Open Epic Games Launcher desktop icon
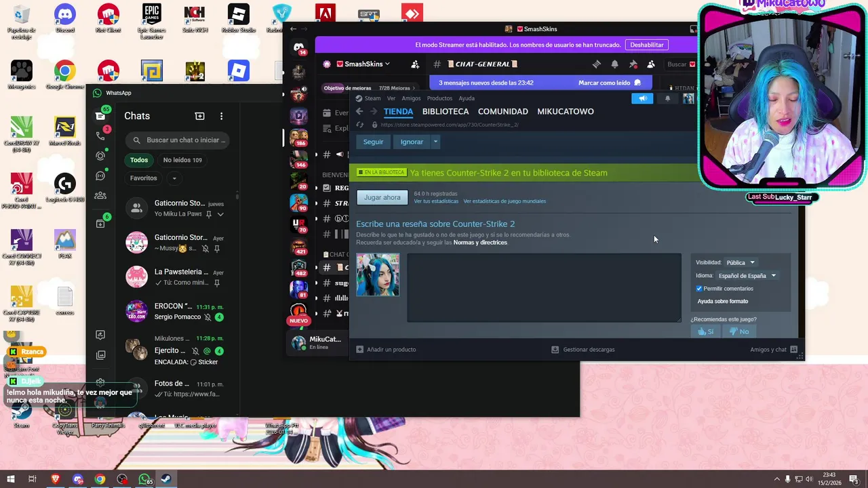Screen dimensions: 868x488 tap(151, 20)
